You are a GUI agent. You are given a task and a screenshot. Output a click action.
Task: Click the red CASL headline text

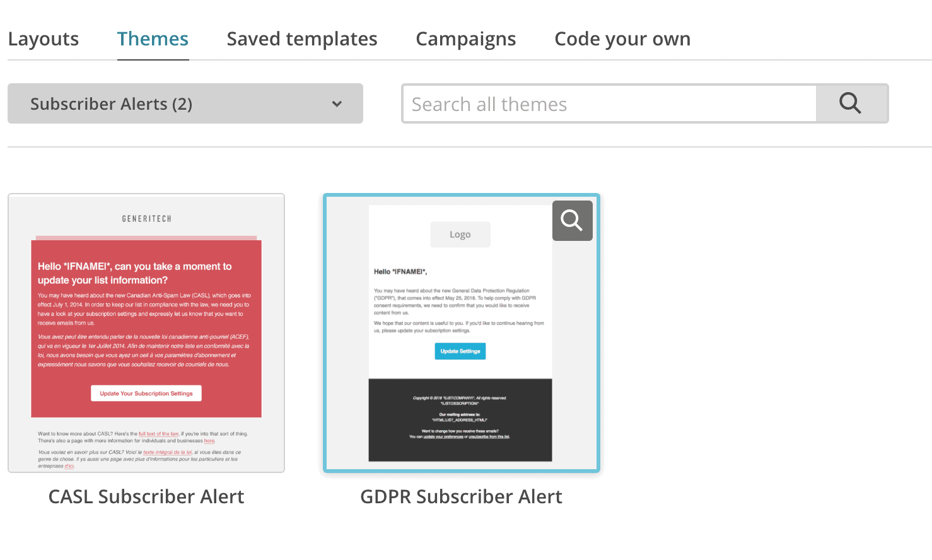point(135,273)
